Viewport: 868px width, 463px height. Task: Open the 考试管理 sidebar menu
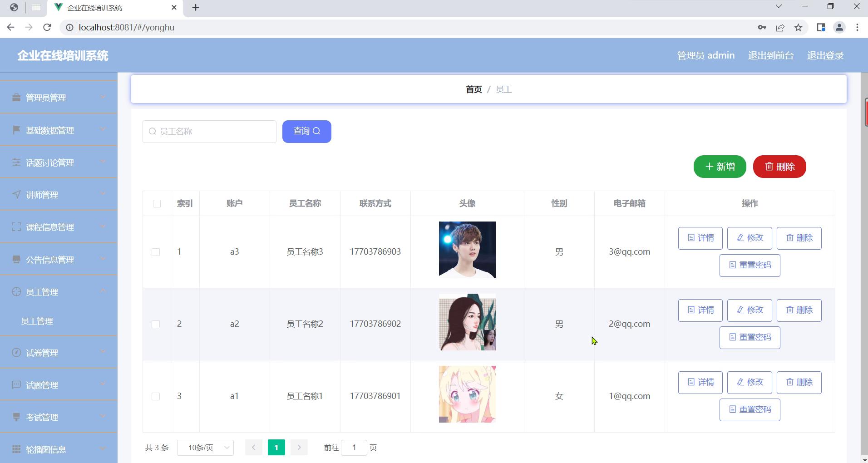(x=59, y=417)
